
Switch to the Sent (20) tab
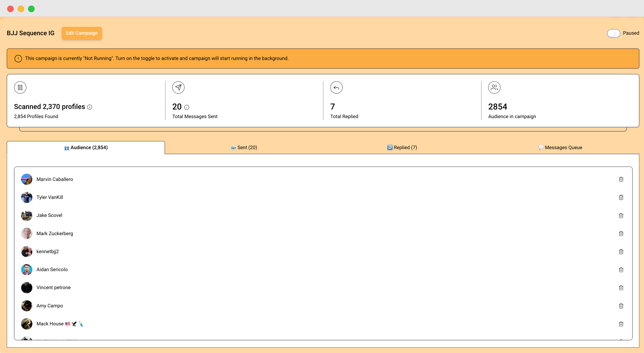pos(244,148)
